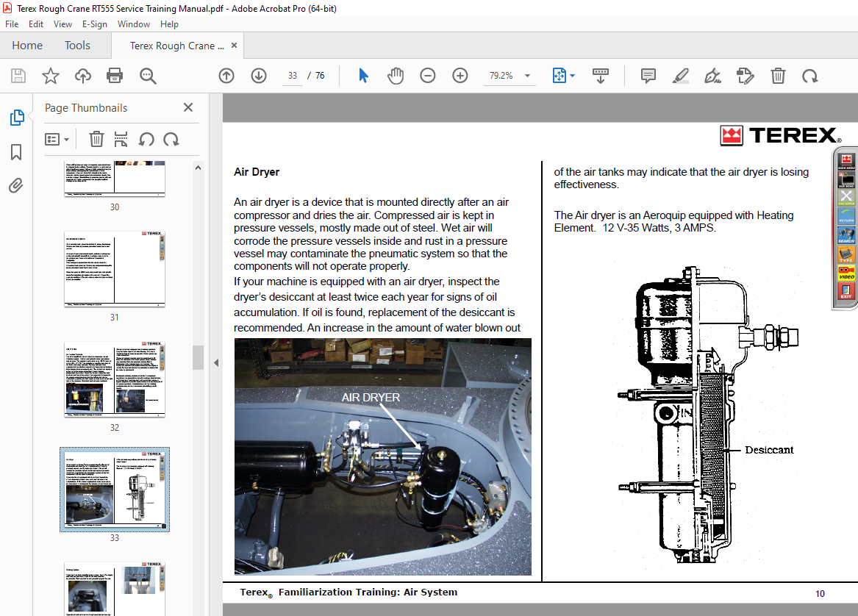
Task: Click the Exit button in PDF sidebar
Action: coord(846,290)
